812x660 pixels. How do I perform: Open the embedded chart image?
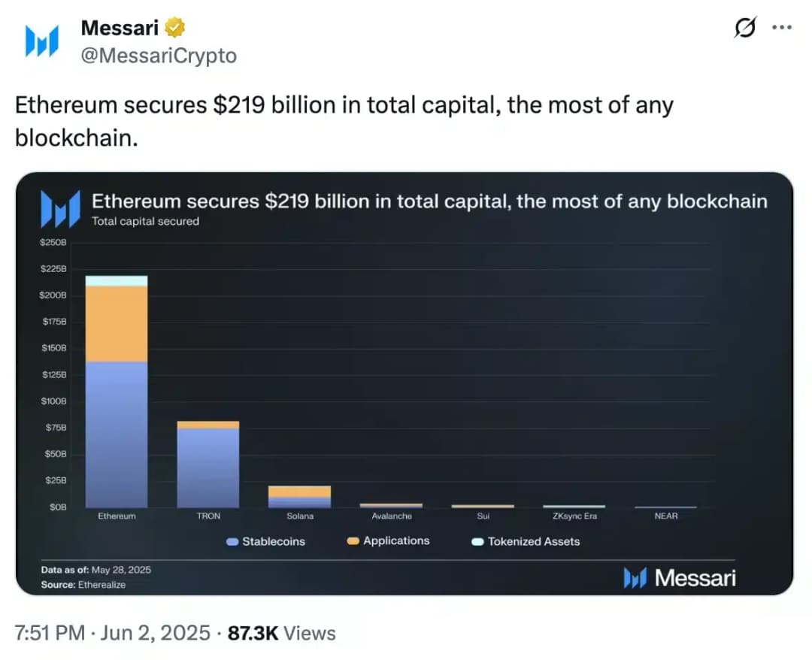(404, 383)
